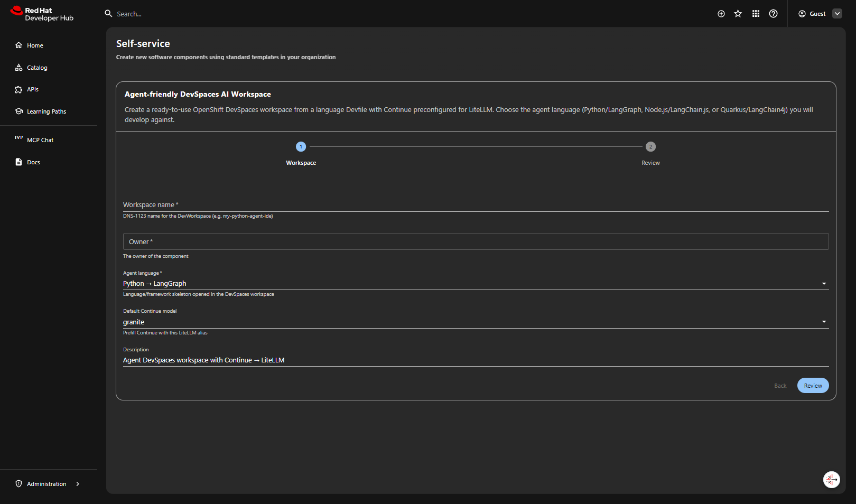Click the Back button

[x=780, y=386]
